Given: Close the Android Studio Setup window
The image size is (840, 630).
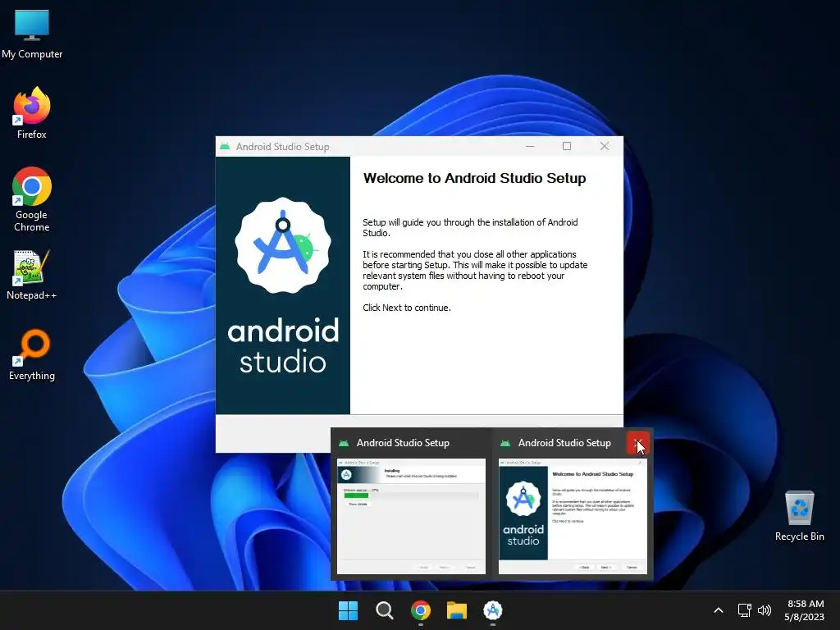Looking at the screenshot, I should pyautogui.click(x=605, y=146).
